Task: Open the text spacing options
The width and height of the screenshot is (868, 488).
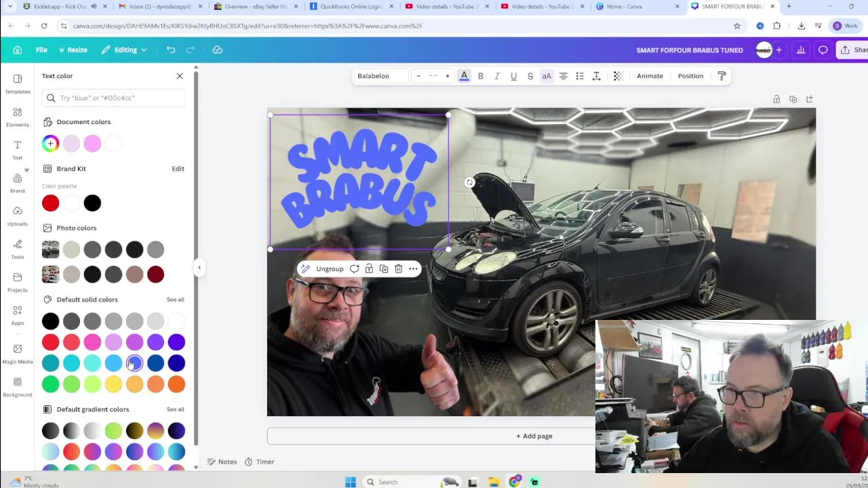Action: 596,76
